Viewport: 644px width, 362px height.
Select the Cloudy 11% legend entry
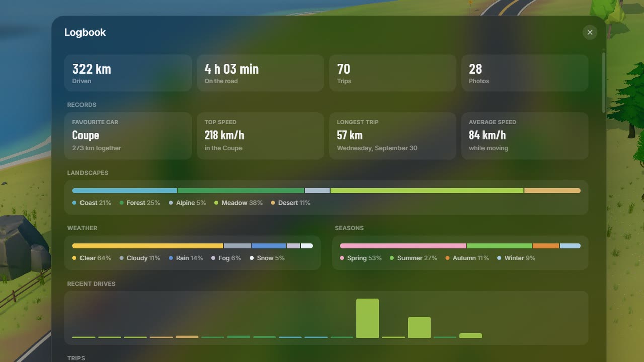(x=140, y=258)
